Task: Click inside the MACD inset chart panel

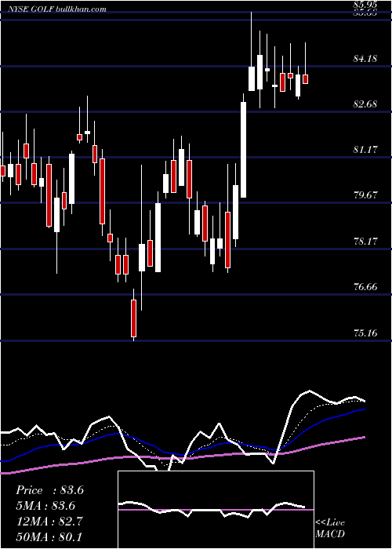Action: pyautogui.click(x=216, y=510)
